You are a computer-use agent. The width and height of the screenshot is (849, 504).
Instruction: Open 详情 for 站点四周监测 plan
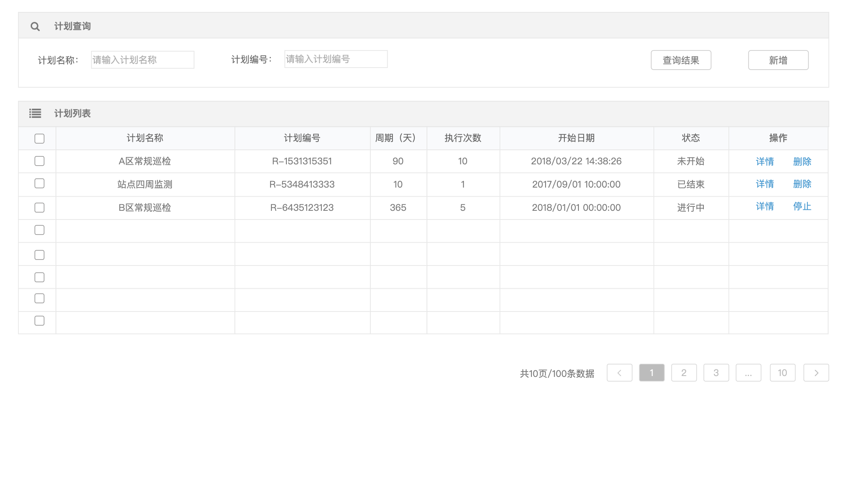(x=765, y=184)
